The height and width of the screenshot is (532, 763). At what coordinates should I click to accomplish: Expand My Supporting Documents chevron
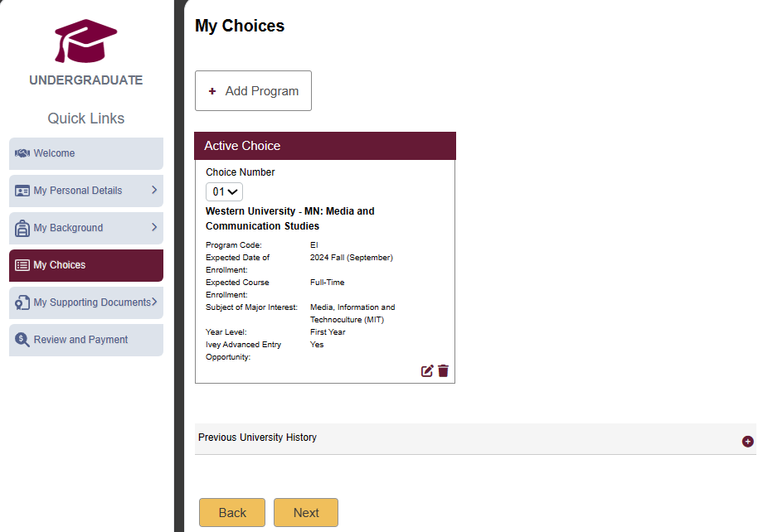pos(154,302)
